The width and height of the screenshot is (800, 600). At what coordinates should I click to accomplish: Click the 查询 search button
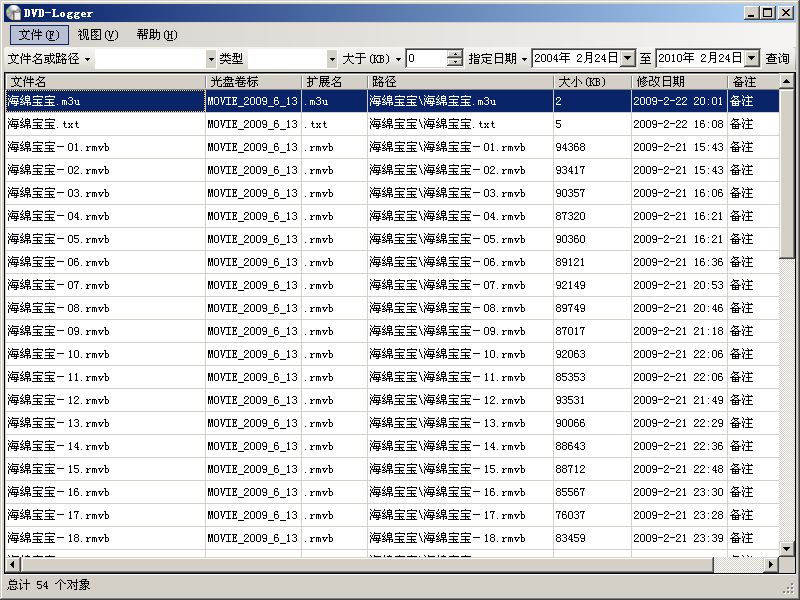click(777, 59)
